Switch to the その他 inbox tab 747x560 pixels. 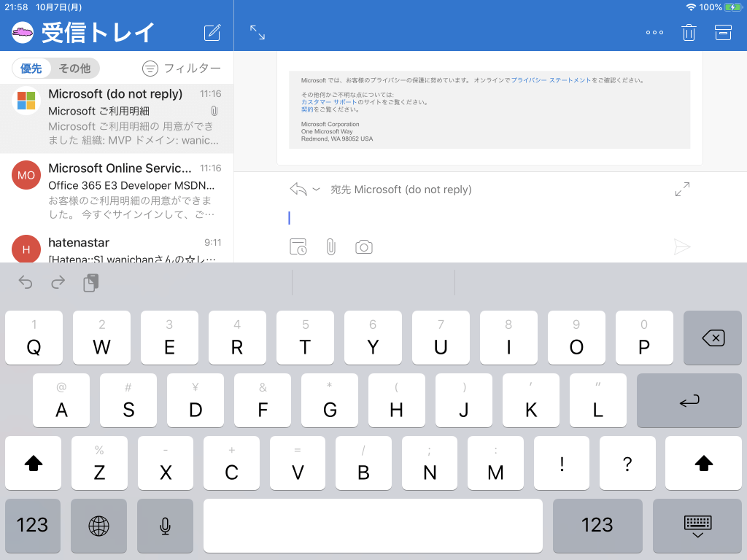pos(74,69)
